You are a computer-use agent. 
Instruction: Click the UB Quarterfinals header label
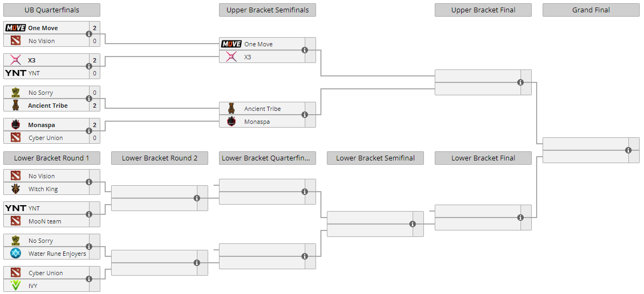pyautogui.click(x=52, y=10)
